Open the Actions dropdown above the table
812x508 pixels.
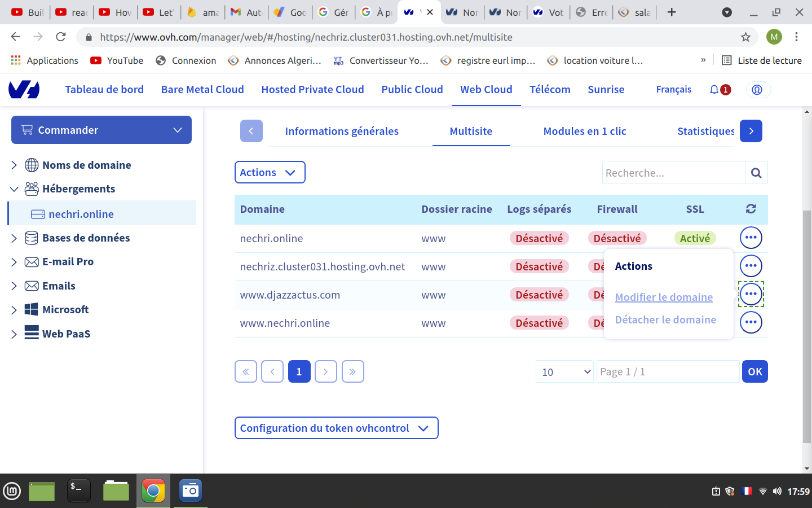(270, 173)
